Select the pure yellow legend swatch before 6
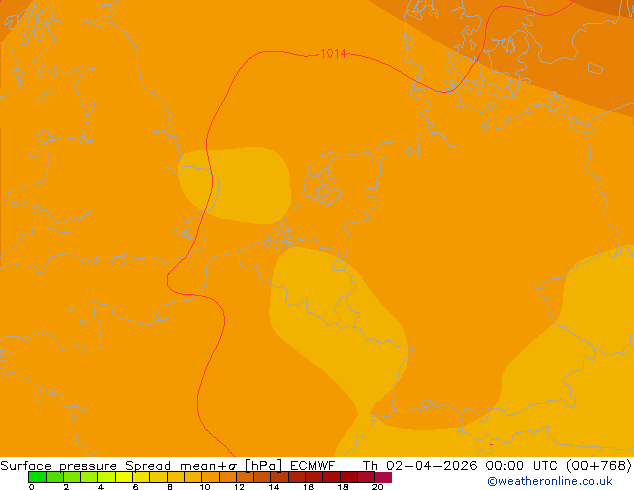Screen dimensions: 634x490 coord(124,477)
